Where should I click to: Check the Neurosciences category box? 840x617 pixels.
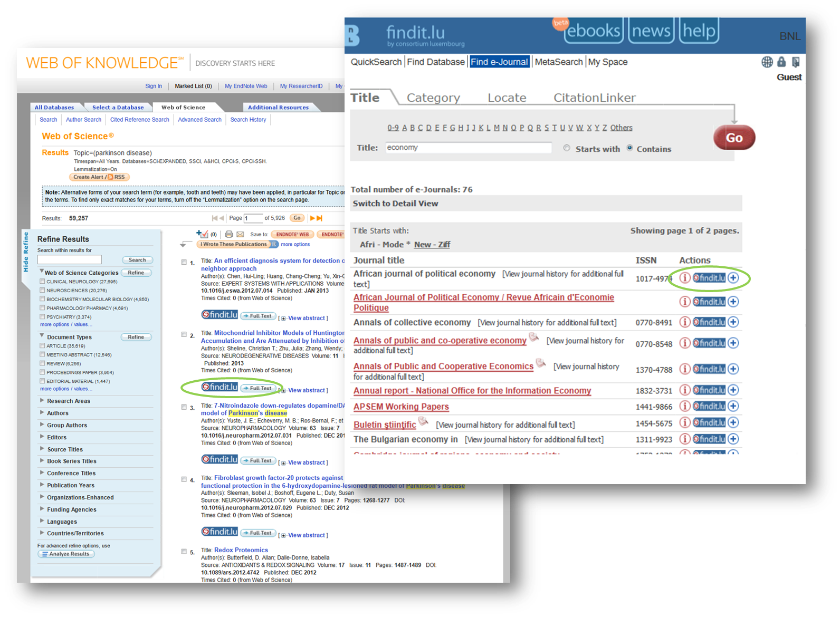pyautogui.click(x=42, y=290)
